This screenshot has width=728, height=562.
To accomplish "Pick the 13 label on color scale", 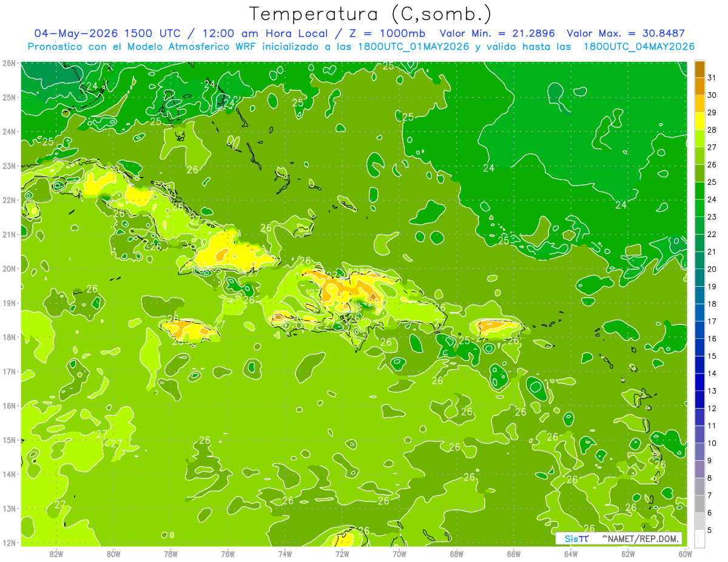I will click(712, 391).
